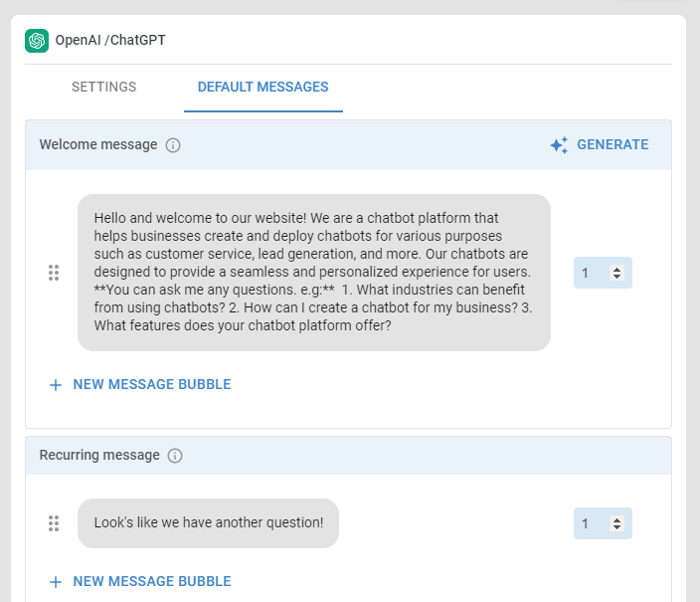Decrease the welcome message order number
The width and height of the screenshot is (700, 602).
point(616,277)
